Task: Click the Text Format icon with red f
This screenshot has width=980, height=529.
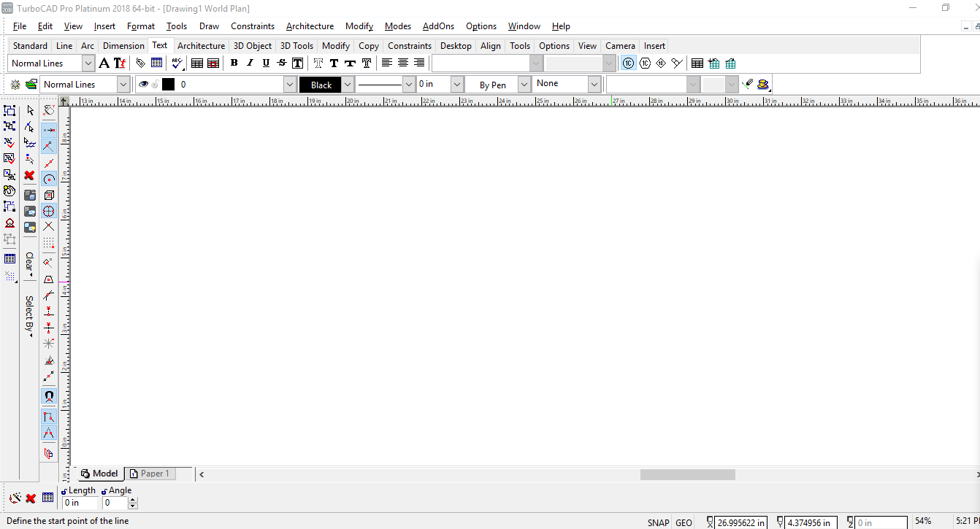Action: point(120,63)
